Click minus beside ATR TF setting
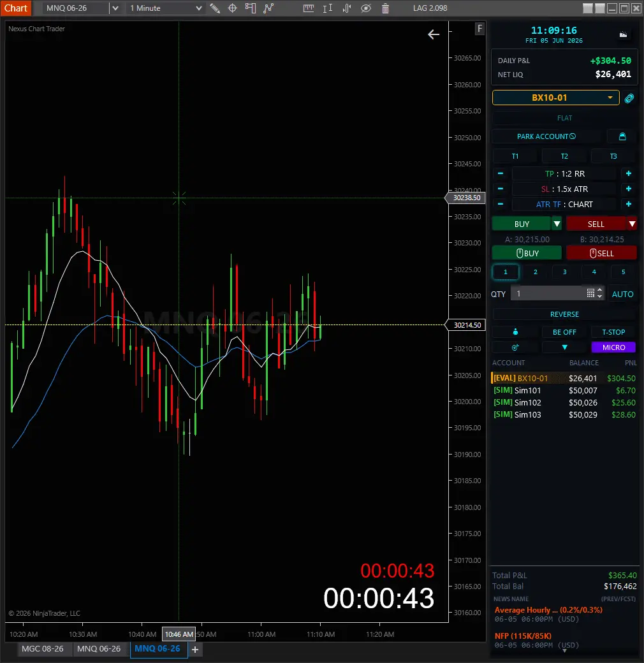Image resolution: width=644 pixels, height=663 pixels. [x=501, y=204]
